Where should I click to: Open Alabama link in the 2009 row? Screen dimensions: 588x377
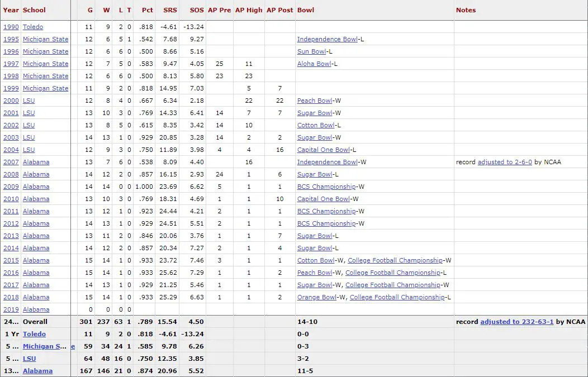36,187
